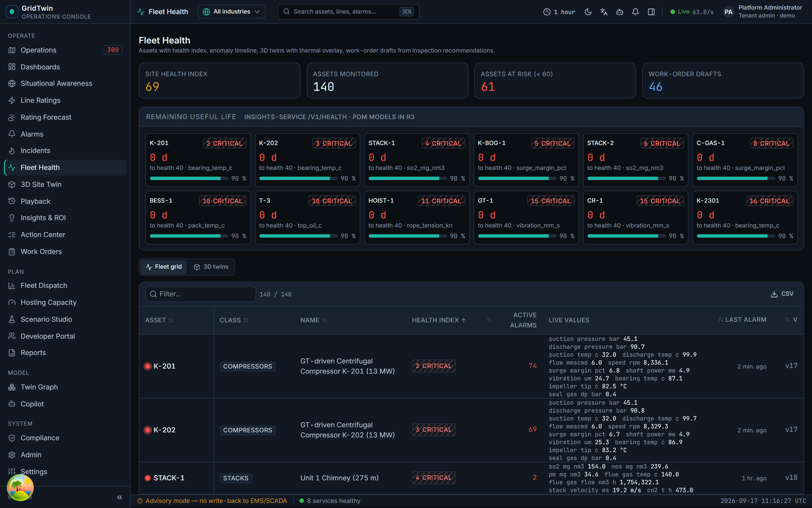The width and height of the screenshot is (812, 508).
Task: Open notifications bell in top bar
Action: coord(635,12)
